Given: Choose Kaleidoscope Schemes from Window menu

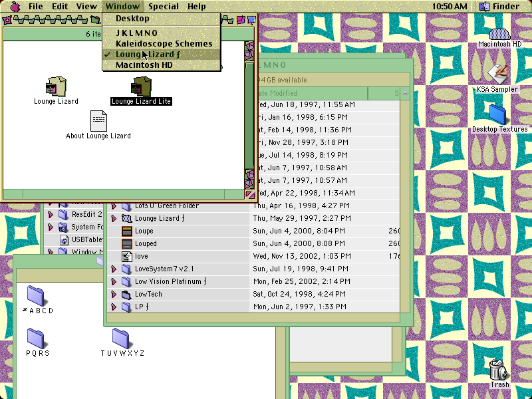Looking at the screenshot, I should (x=162, y=44).
